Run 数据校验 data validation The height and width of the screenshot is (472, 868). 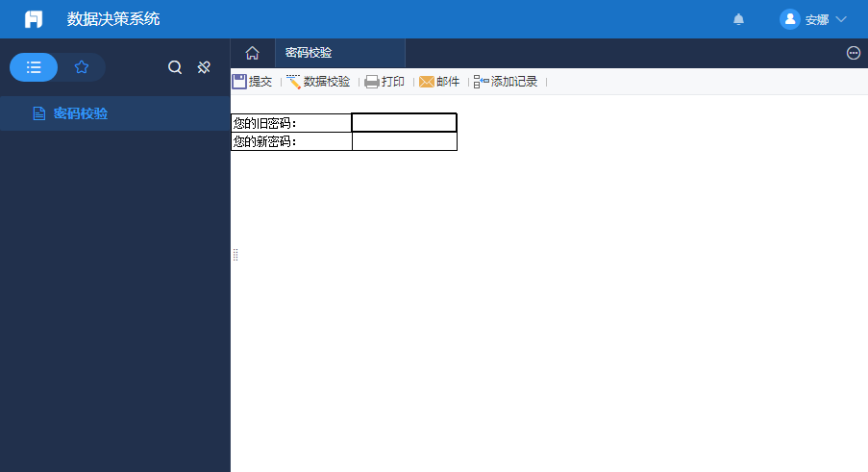pos(318,82)
